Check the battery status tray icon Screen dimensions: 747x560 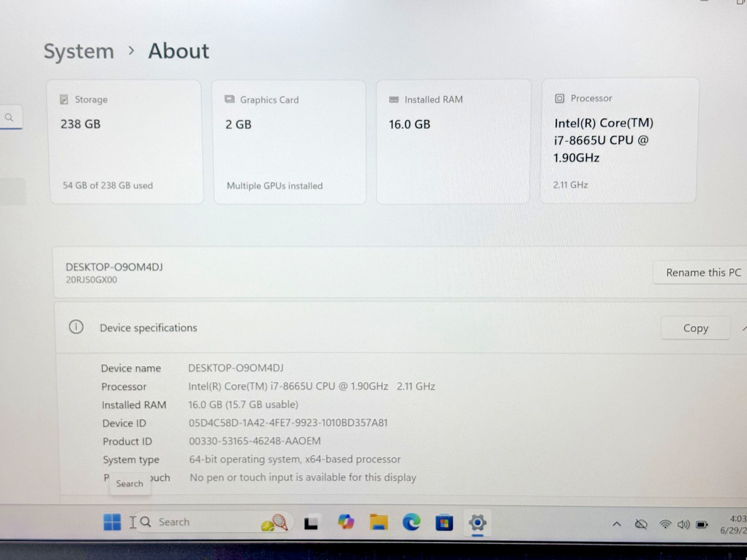coord(702,525)
